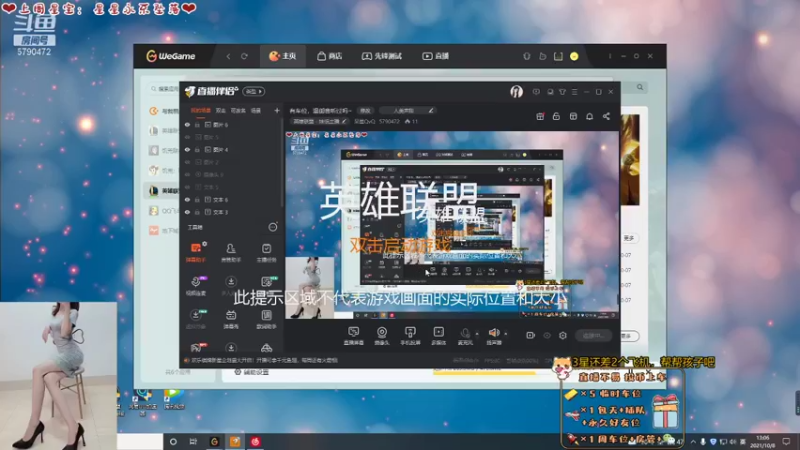Open the Windows notification center icon
Screen dimensions: 800x450
tap(786, 441)
